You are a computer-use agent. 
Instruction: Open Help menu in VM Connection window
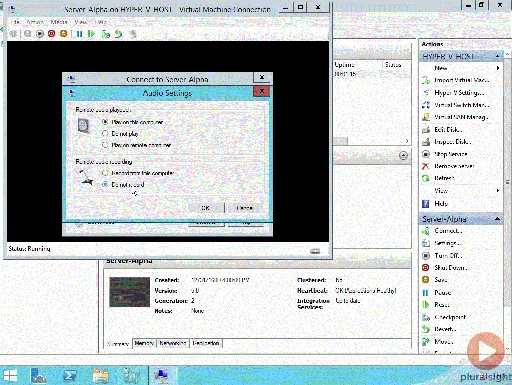click(x=101, y=22)
